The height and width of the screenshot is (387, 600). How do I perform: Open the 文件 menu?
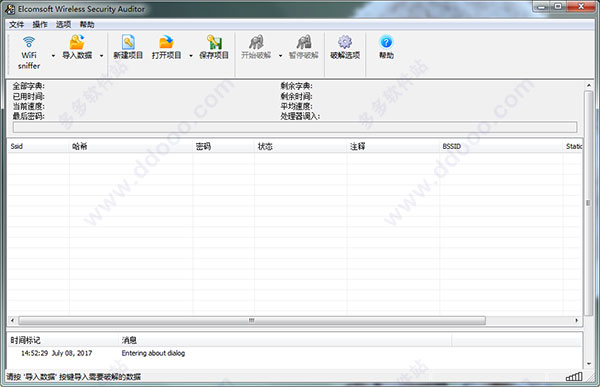coord(16,24)
